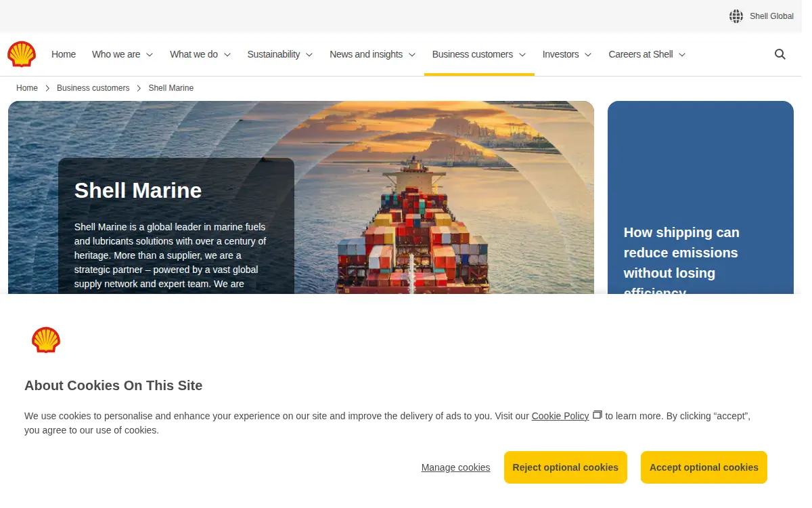Click Accept optional cookies button

(704, 467)
